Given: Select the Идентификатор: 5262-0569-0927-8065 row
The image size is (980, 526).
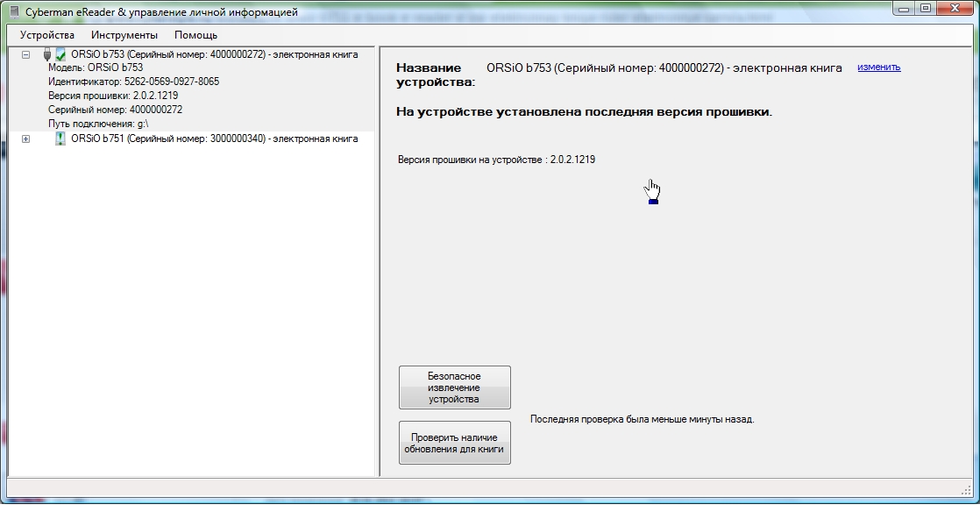Looking at the screenshot, I should tap(134, 82).
